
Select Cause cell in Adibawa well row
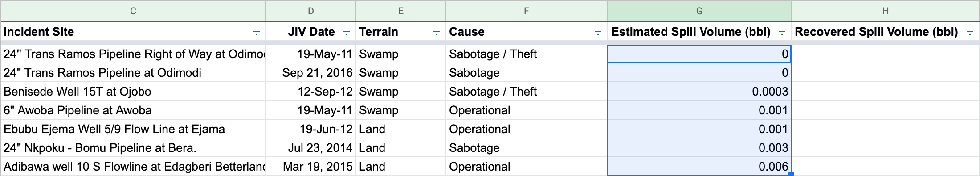pos(527,167)
